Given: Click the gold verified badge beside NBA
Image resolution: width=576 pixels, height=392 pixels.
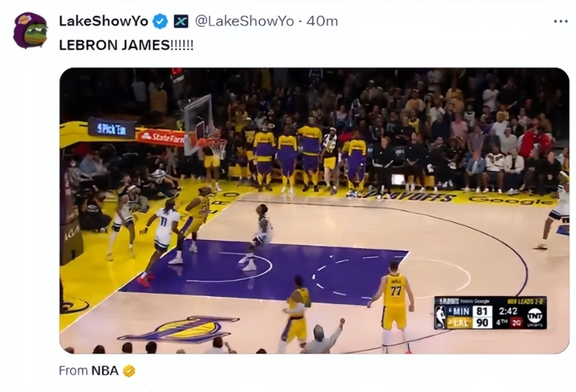Looking at the screenshot, I should pyautogui.click(x=129, y=371).
